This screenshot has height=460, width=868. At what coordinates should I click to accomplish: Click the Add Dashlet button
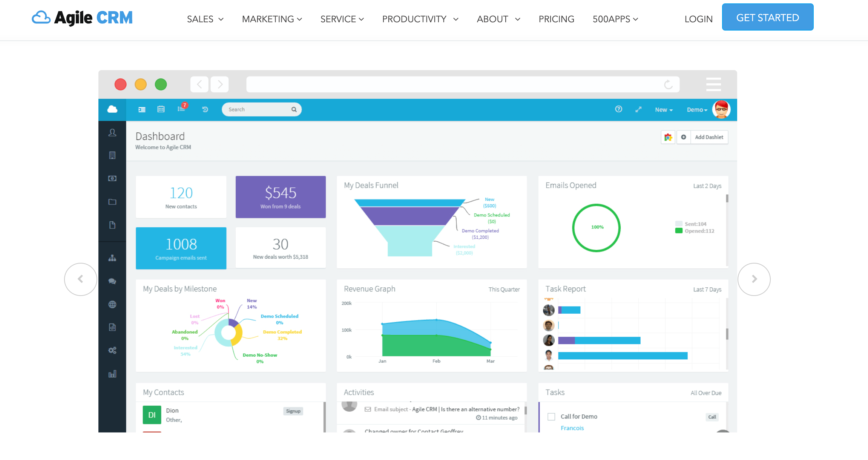tap(709, 137)
